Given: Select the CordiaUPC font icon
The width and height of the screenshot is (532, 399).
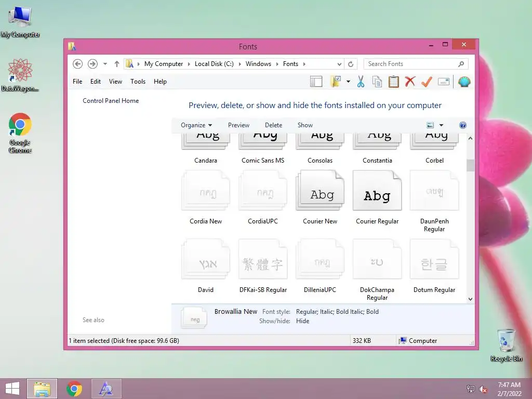Looking at the screenshot, I should coord(263,191).
